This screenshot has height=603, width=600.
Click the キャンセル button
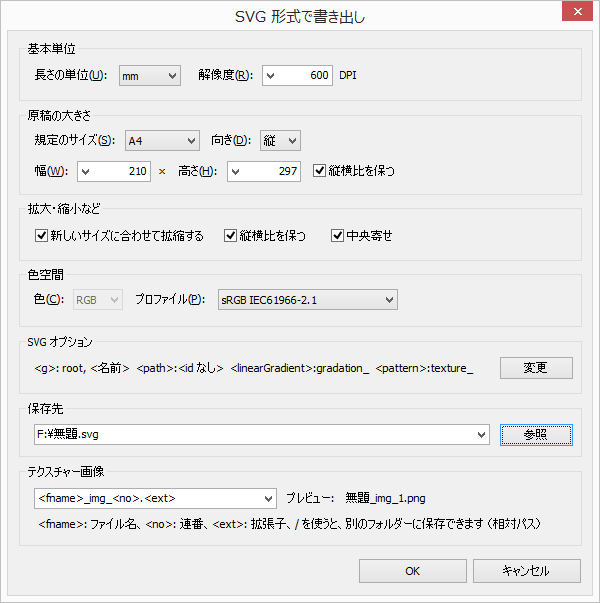[x=527, y=571]
